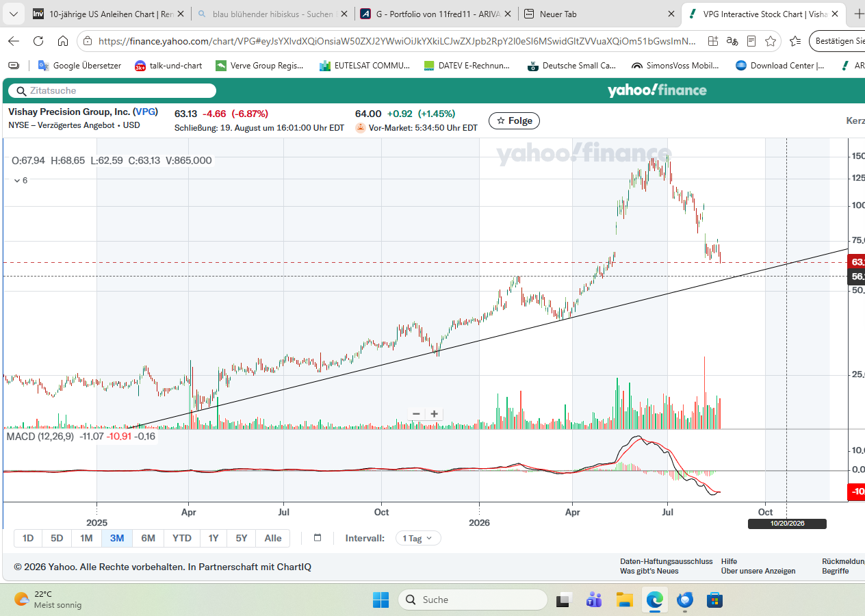The width and height of the screenshot is (865, 616).
Task: Select the 5D time range
Action: point(57,538)
